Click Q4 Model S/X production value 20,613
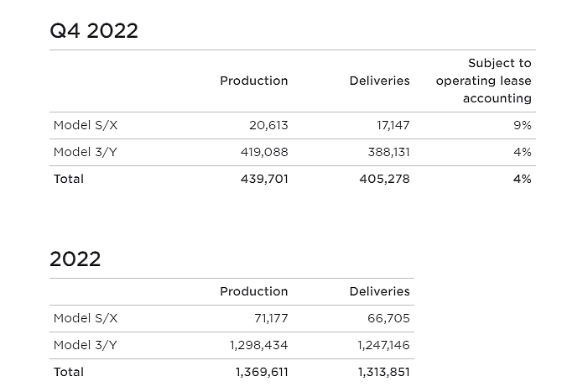The image size is (588, 392). [268, 125]
